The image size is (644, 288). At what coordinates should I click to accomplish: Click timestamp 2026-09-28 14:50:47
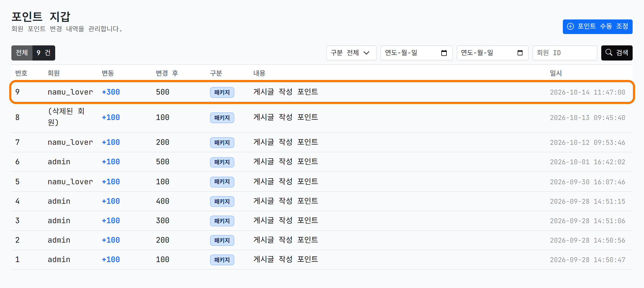587,260
